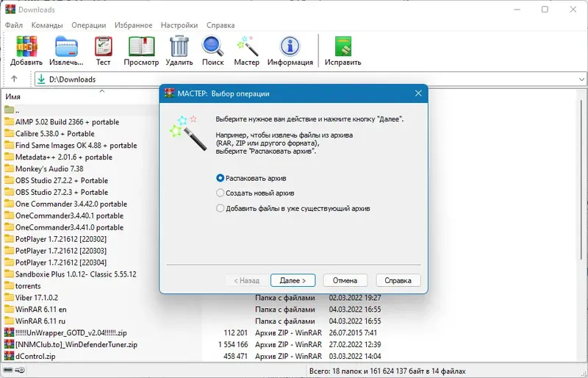The width and height of the screenshot is (588, 378).
Task: Select PotPlayer 1.7.21612 [220303] folder
Action: coord(61,250)
